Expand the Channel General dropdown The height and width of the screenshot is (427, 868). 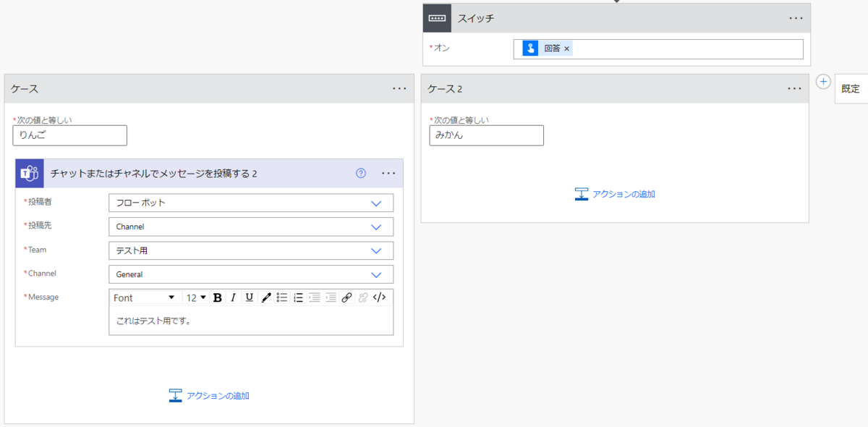pyautogui.click(x=251, y=274)
